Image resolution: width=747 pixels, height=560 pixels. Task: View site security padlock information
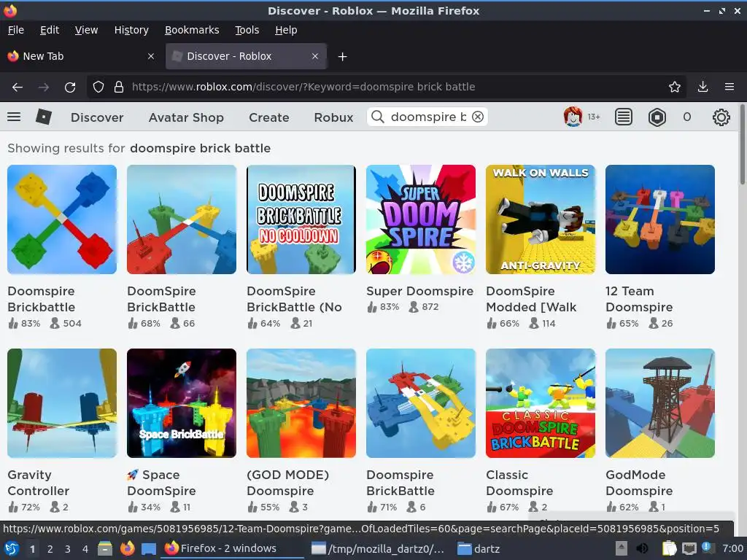click(x=119, y=87)
